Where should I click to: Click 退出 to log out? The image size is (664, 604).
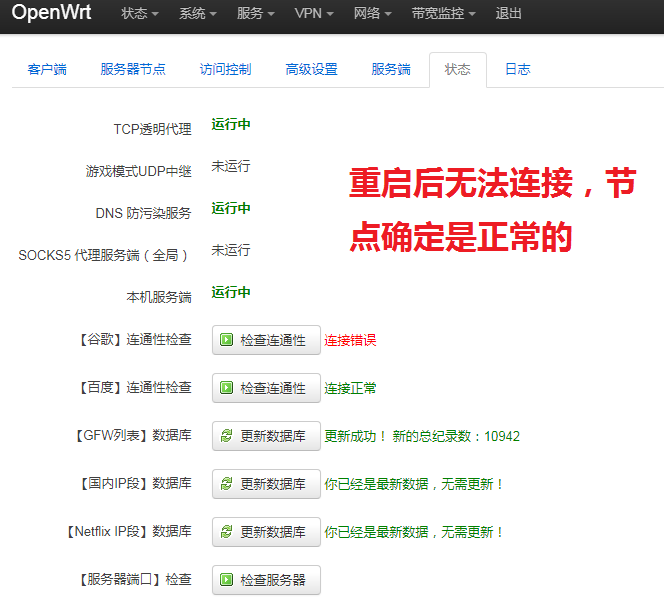click(x=509, y=14)
